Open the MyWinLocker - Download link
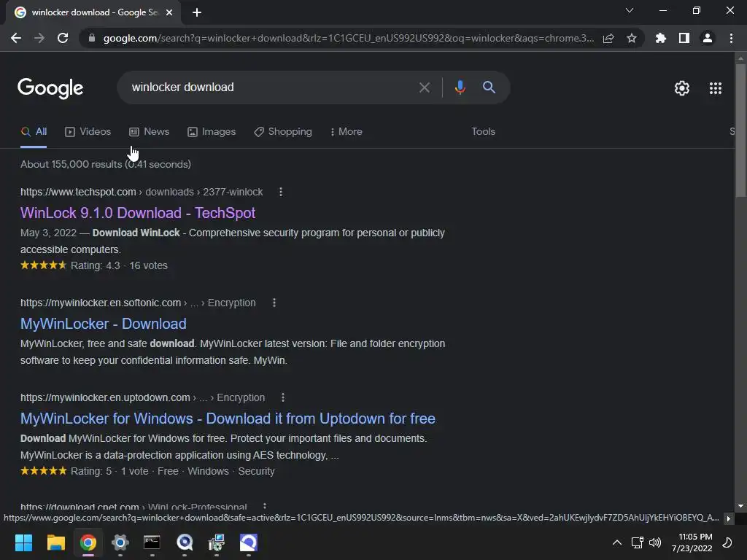This screenshot has height=560, width=747. point(104,324)
